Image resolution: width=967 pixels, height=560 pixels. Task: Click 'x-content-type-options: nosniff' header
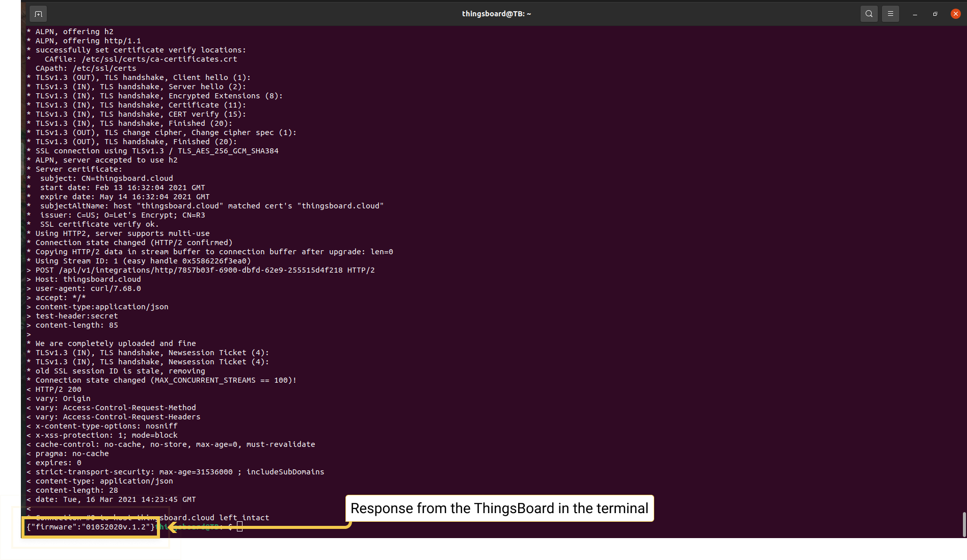[x=102, y=426]
